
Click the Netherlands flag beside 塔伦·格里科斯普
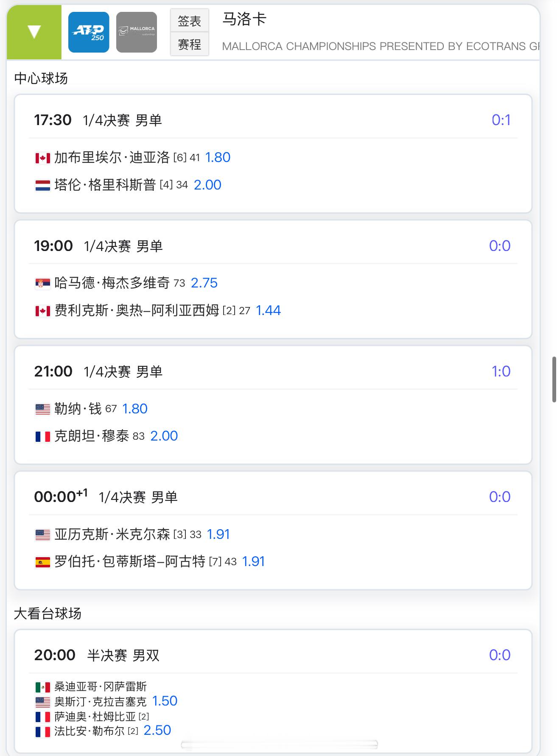pyautogui.click(x=42, y=186)
